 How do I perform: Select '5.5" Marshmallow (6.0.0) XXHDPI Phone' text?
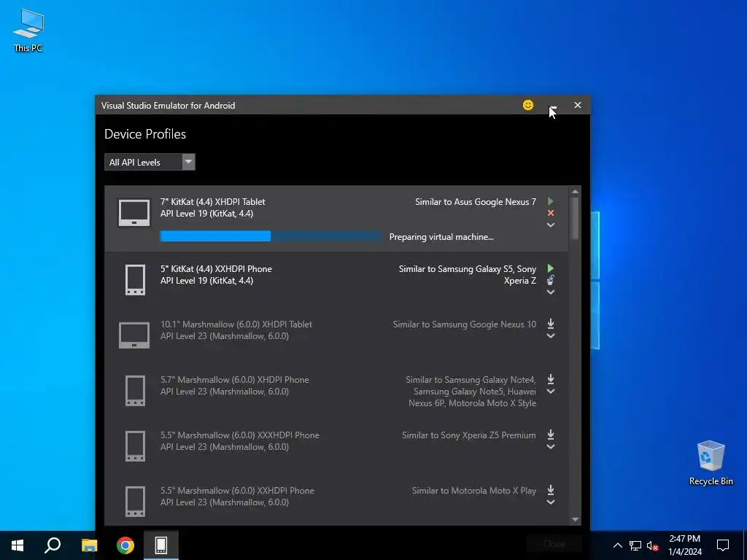[x=237, y=491]
